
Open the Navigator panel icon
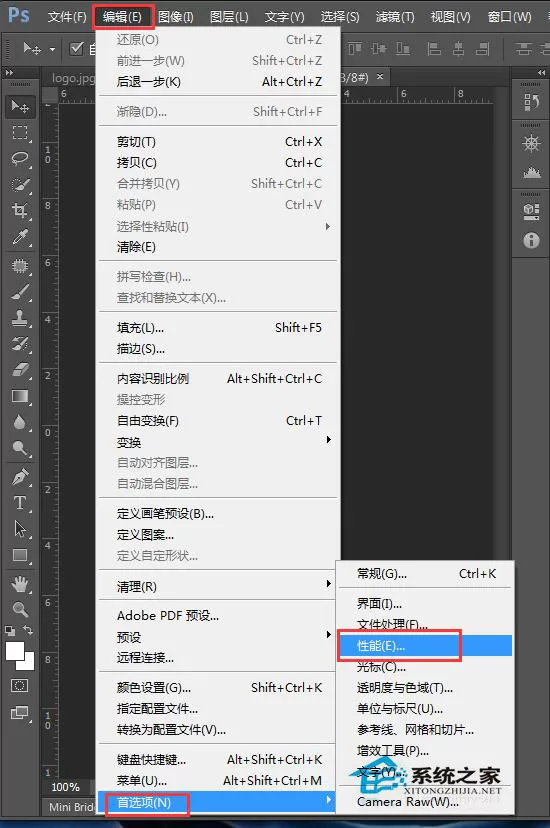531,144
